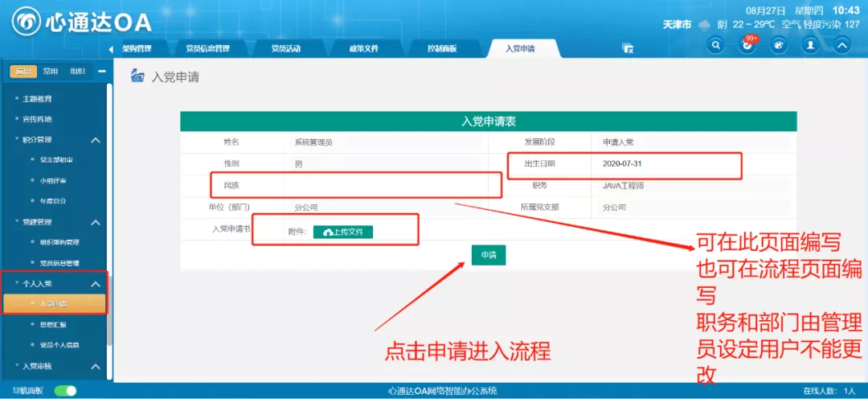
Task: Click the green 申请 submit button
Action: (x=488, y=254)
